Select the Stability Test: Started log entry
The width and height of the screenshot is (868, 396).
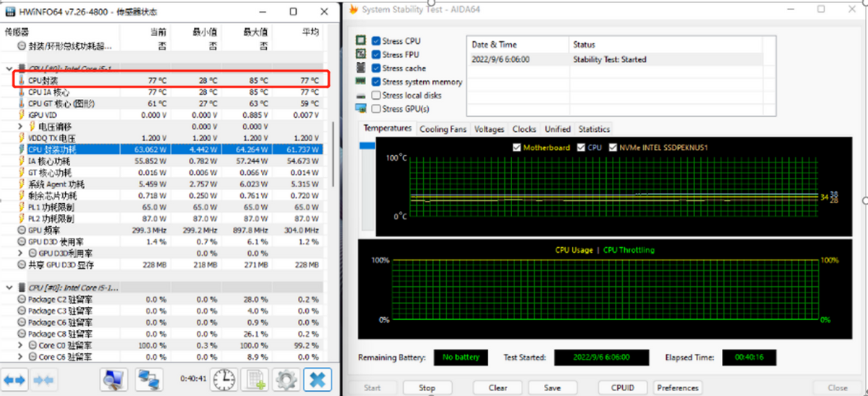614,59
